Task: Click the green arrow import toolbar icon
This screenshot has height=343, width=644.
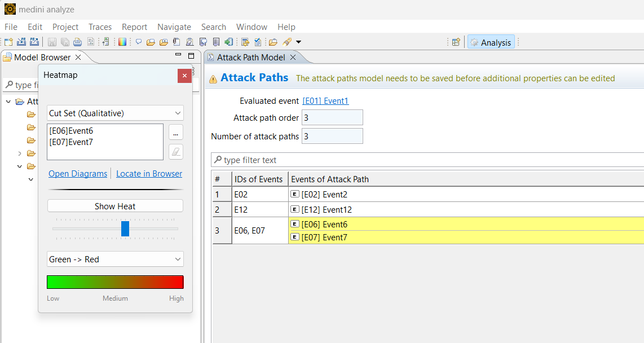Action: coord(228,42)
